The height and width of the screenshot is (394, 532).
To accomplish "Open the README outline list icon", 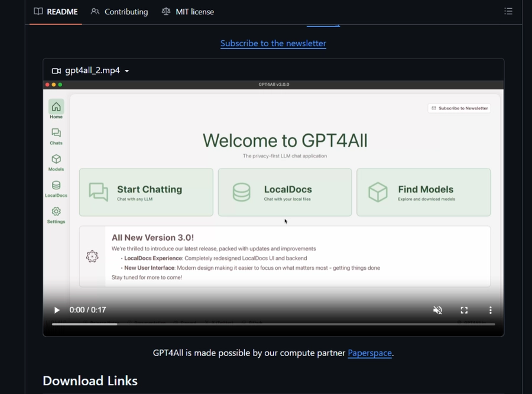I will pos(508,11).
